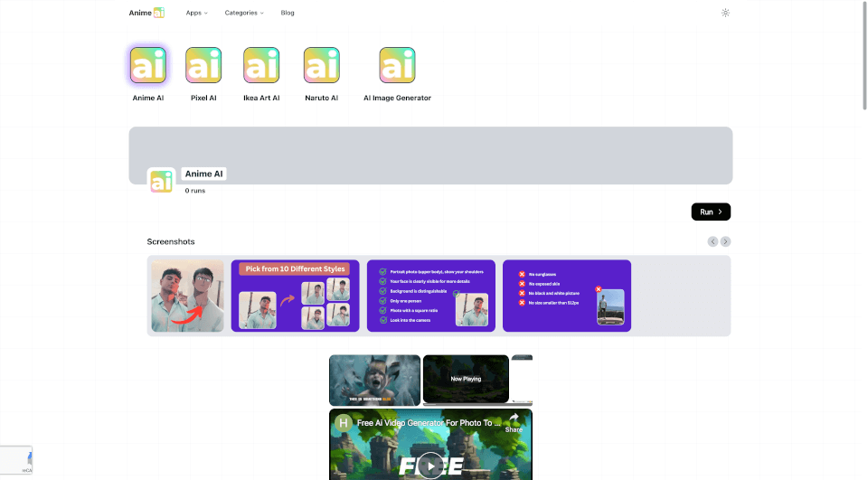Click the Anime AI profile icon below banner
Screen dimensions: 868x480
tap(161, 182)
